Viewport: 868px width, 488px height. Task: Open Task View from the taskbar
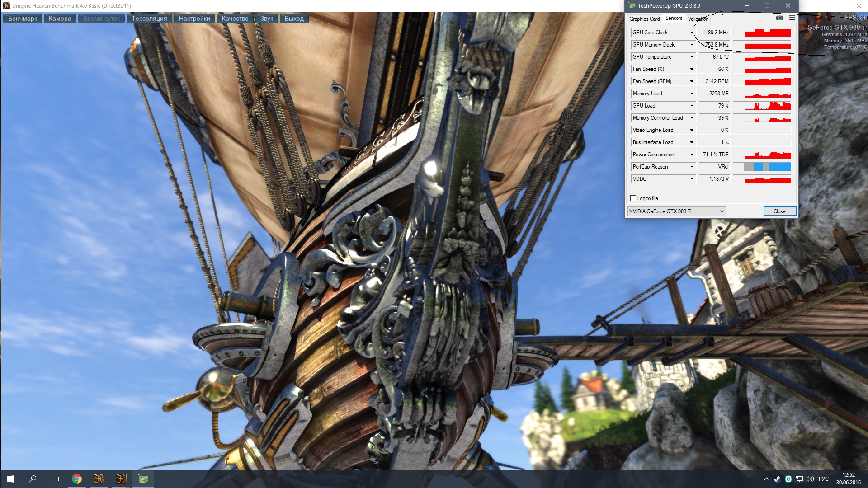click(x=54, y=479)
